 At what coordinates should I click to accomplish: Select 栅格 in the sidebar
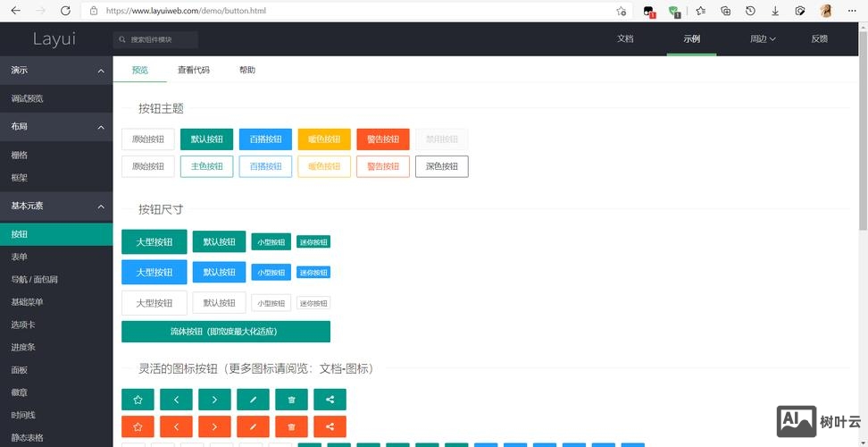click(56, 155)
